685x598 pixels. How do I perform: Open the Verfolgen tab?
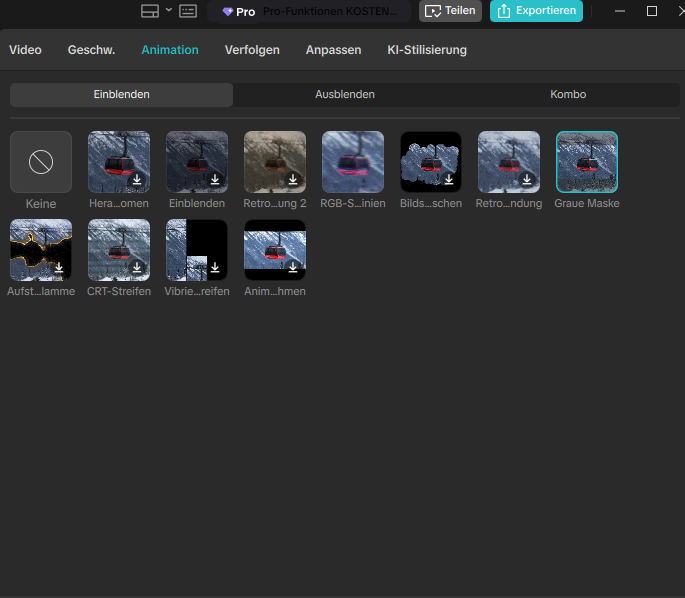pyautogui.click(x=252, y=49)
